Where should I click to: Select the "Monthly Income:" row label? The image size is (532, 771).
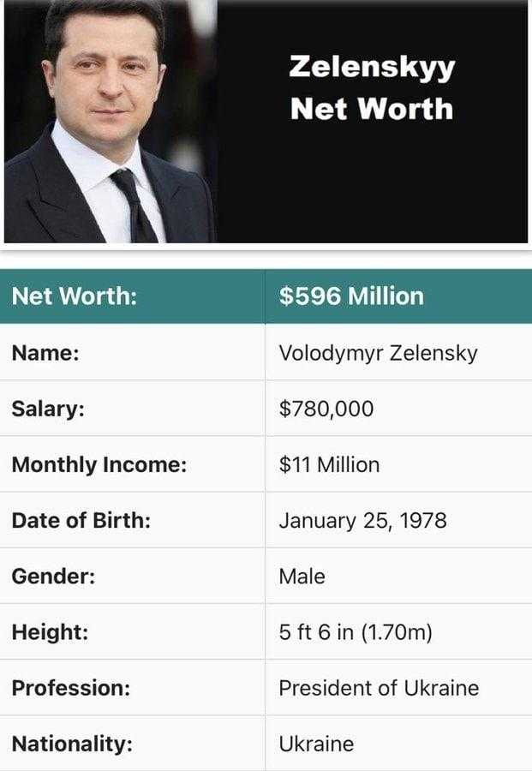tap(99, 464)
